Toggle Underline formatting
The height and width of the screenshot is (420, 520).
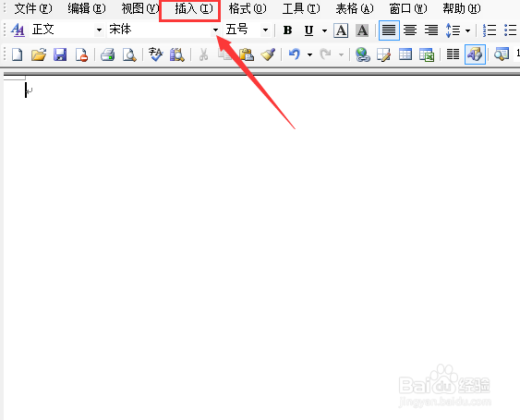click(308, 30)
